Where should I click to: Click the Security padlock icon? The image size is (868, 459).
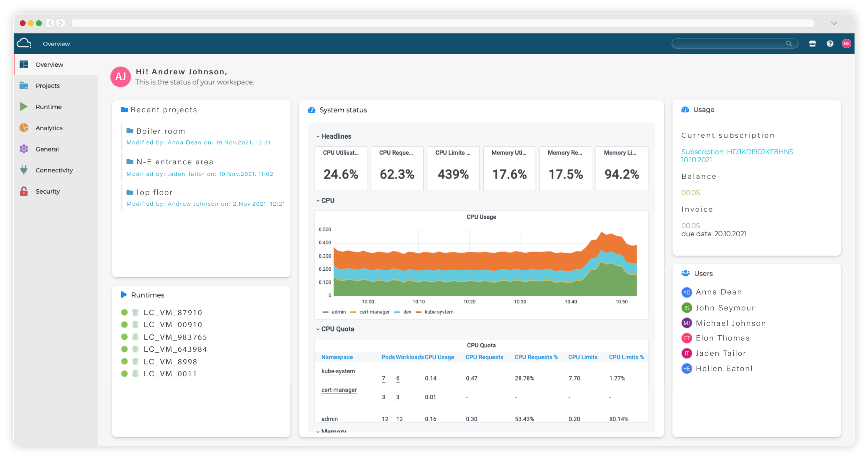pos(24,191)
